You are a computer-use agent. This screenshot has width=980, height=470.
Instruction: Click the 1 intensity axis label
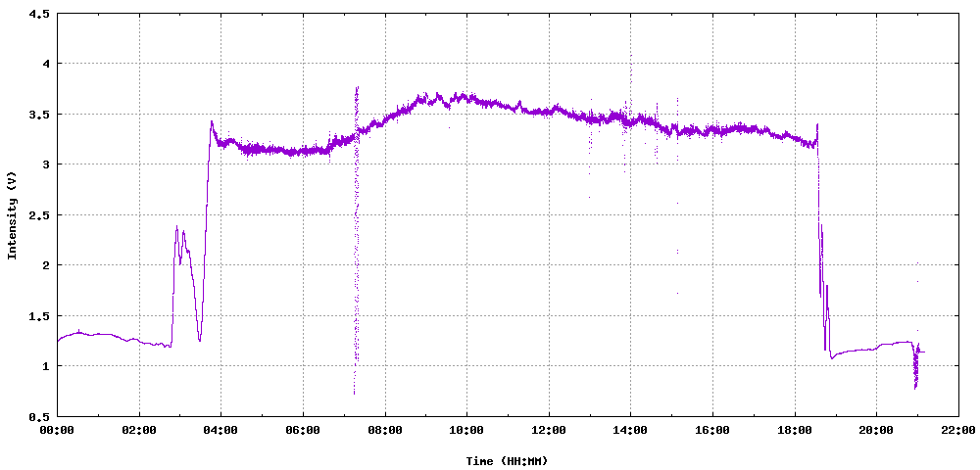45,366
